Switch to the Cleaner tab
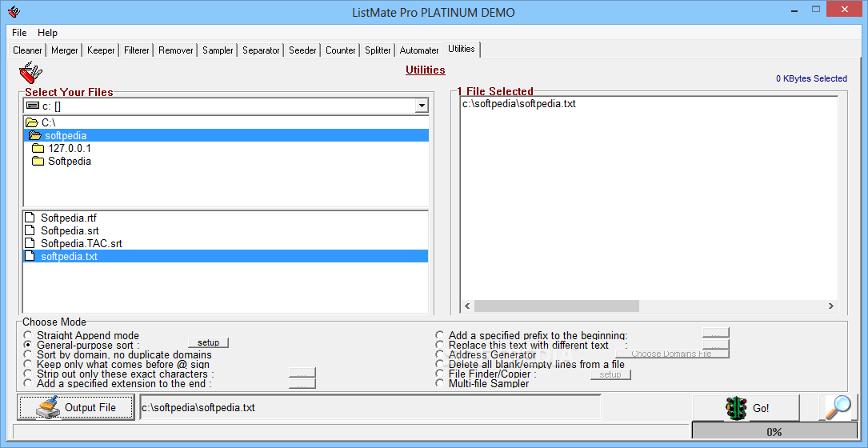The width and height of the screenshot is (868, 448). coord(27,50)
